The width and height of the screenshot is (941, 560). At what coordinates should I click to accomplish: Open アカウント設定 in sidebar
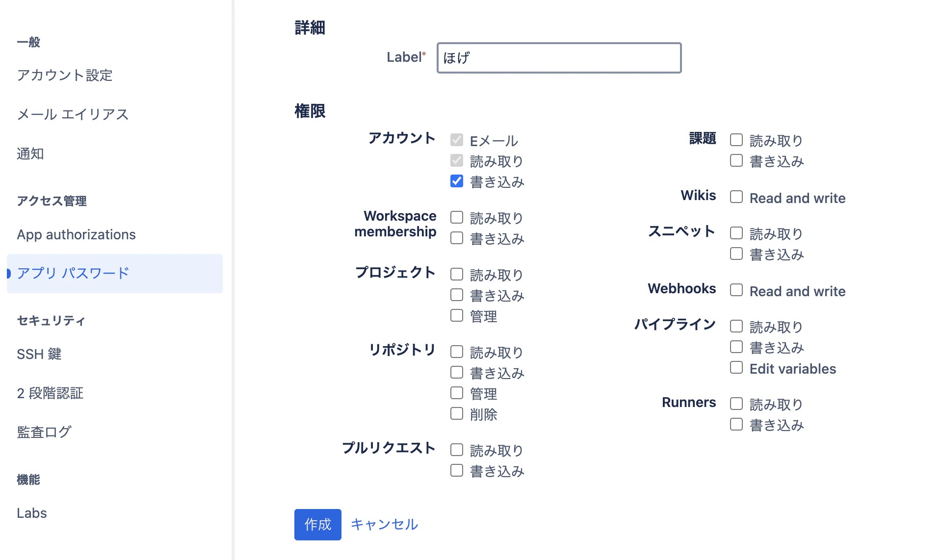(x=65, y=75)
